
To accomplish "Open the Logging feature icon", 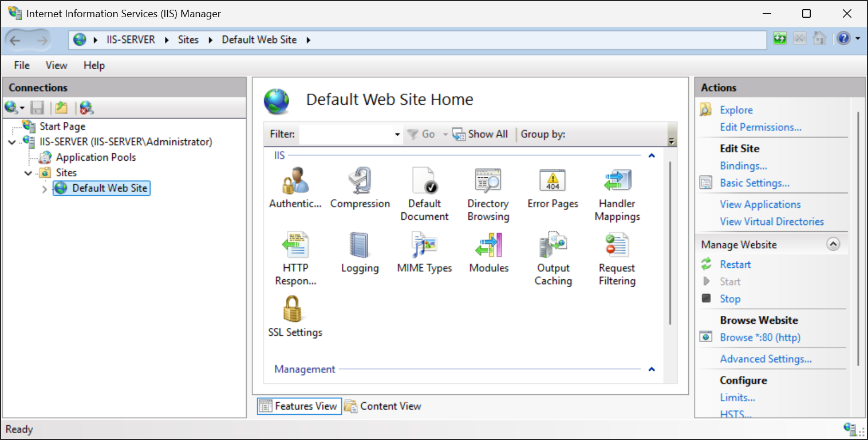I will tap(360, 245).
